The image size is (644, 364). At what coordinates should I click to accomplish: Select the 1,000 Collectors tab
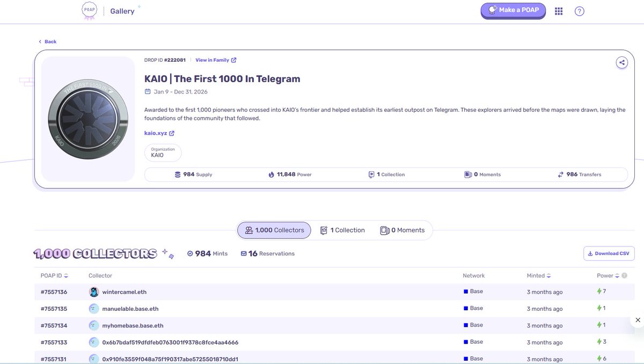pos(274,230)
